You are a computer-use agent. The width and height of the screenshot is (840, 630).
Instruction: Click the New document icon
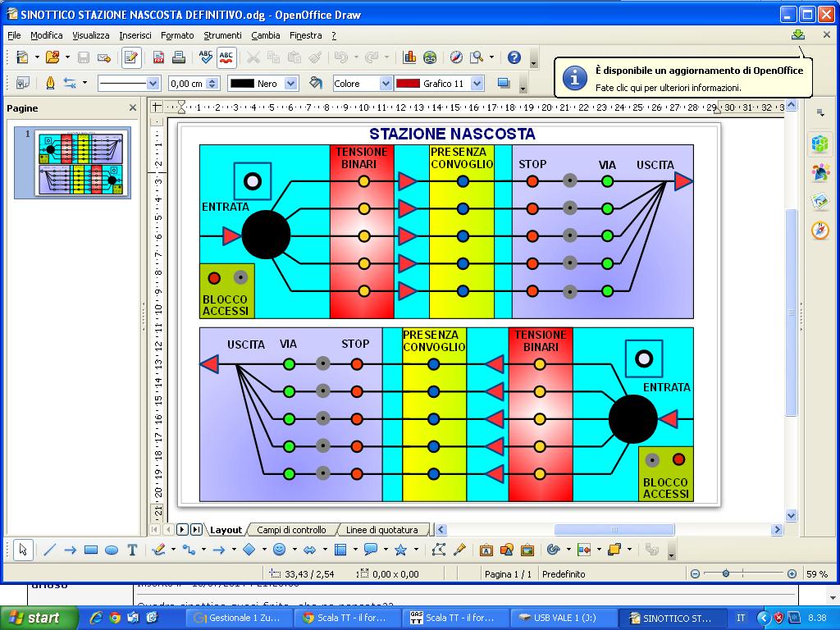pyautogui.click(x=22, y=57)
